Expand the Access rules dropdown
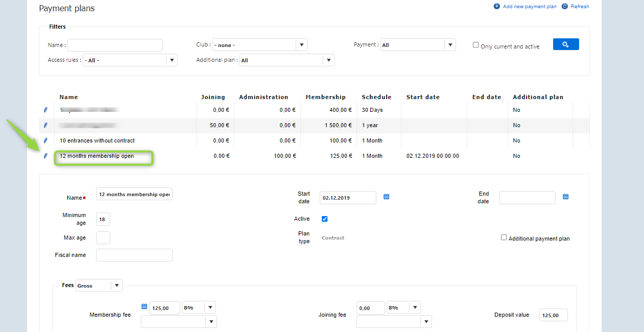This screenshot has height=332, width=644. tap(172, 60)
